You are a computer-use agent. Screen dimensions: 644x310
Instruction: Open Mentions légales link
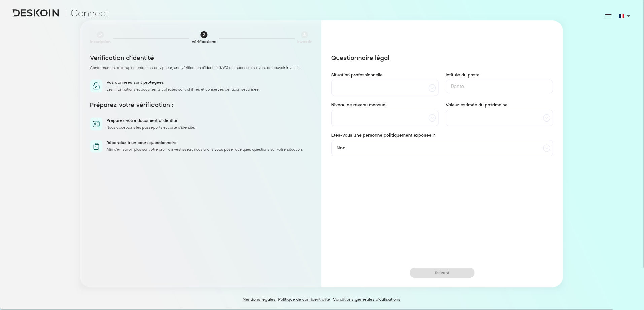(x=259, y=299)
